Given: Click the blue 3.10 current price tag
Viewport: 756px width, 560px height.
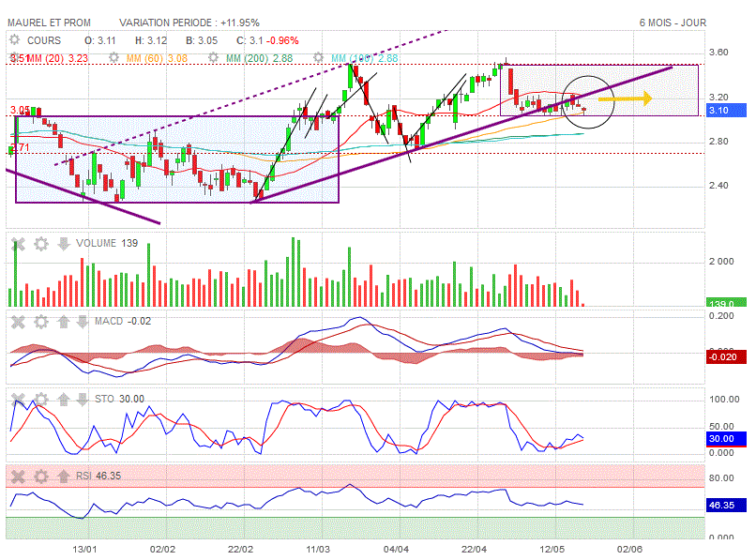Looking at the screenshot, I should pos(726,111).
